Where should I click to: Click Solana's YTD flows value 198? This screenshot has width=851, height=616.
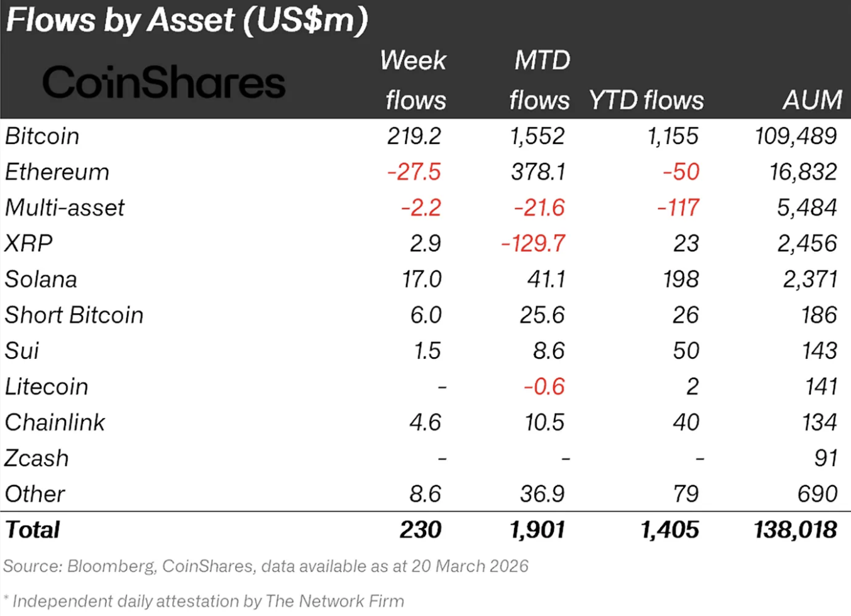tap(681, 280)
